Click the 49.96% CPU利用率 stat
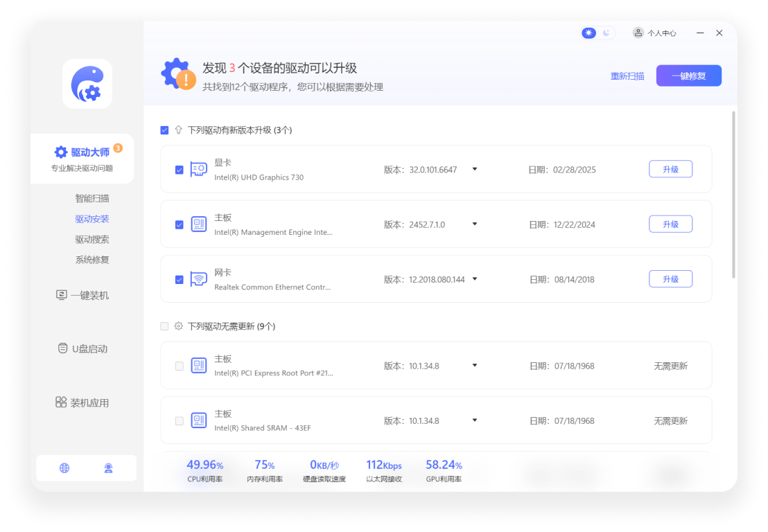Image resolution: width=768 pixels, height=532 pixels. 204,470
